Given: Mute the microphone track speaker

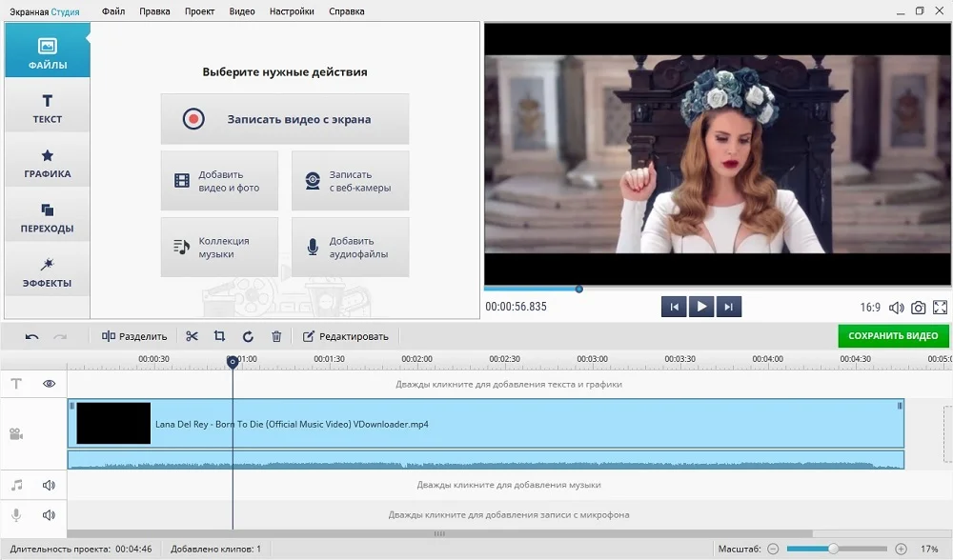Looking at the screenshot, I should pyautogui.click(x=49, y=515).
